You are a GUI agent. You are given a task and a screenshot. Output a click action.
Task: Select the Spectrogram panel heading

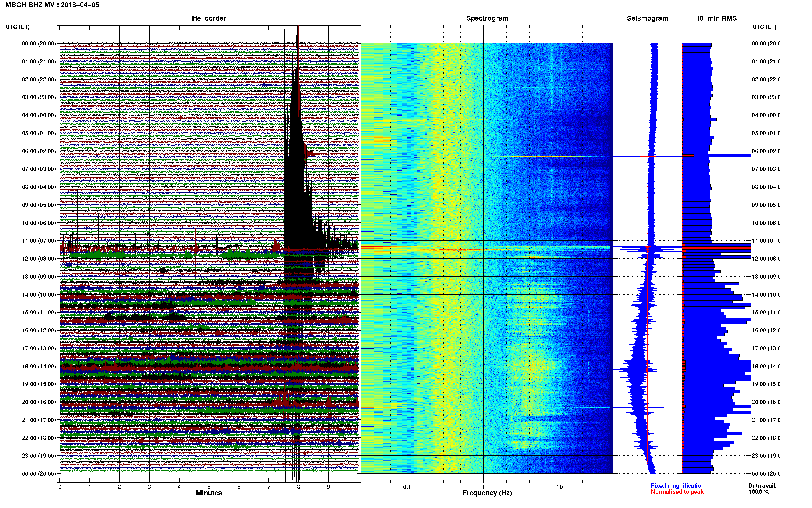tap(487, 19)
